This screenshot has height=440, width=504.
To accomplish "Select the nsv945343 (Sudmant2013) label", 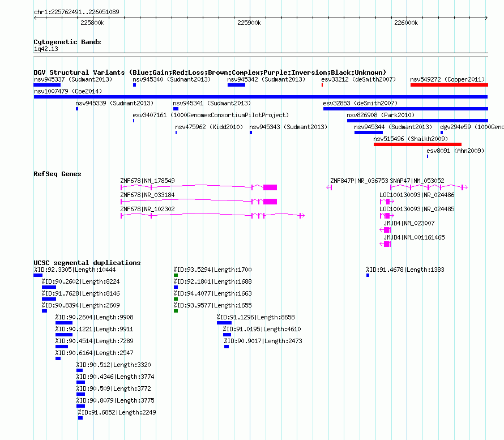I will pyautogui.click(x=288, y=127).
